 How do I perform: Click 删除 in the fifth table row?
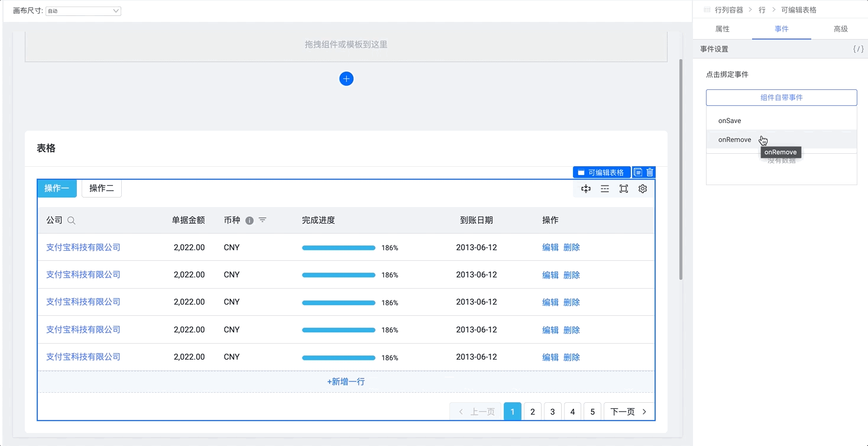572,357
